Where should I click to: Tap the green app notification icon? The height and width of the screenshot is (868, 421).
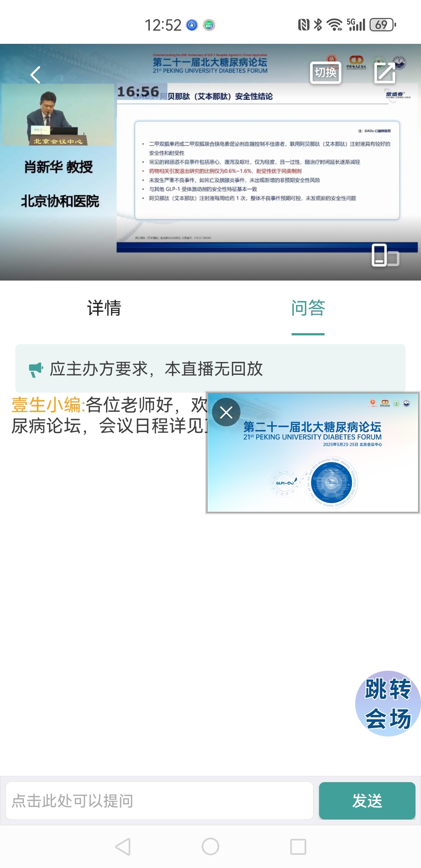click(209, 25)
